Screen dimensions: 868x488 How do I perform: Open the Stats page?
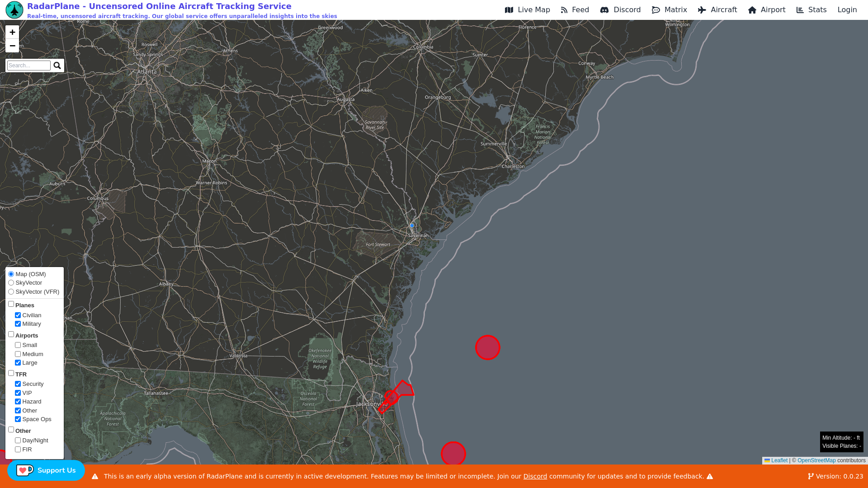click(811, 10)
